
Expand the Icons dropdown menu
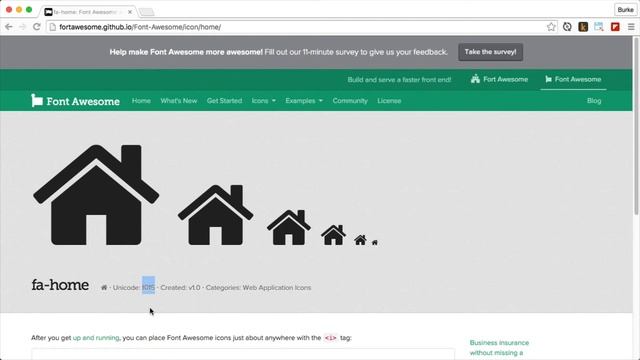point(264,101)
